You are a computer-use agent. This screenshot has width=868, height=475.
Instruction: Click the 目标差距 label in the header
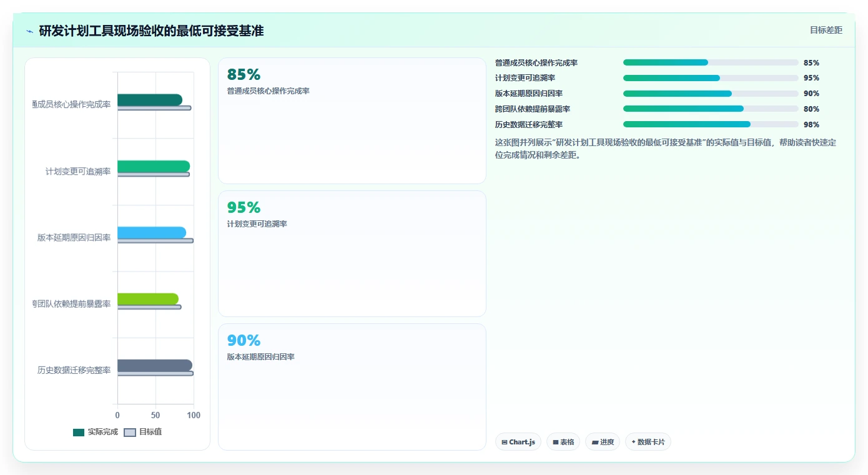[826, 30]
